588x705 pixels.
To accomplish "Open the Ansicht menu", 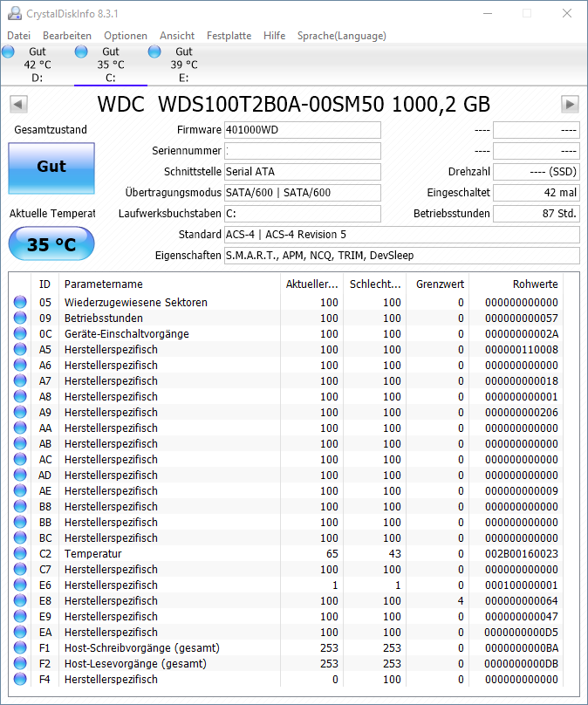I will [x=177, y=36].
